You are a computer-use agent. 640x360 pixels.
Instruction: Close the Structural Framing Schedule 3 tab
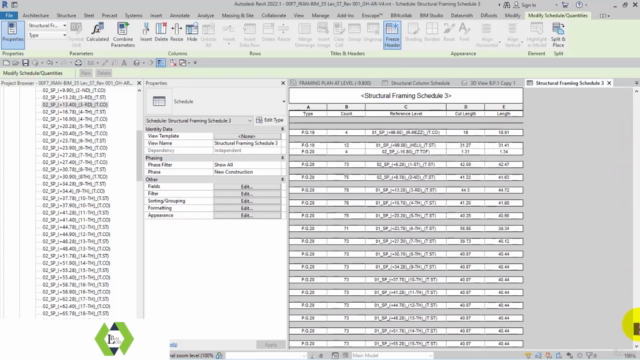coord(609,83)
